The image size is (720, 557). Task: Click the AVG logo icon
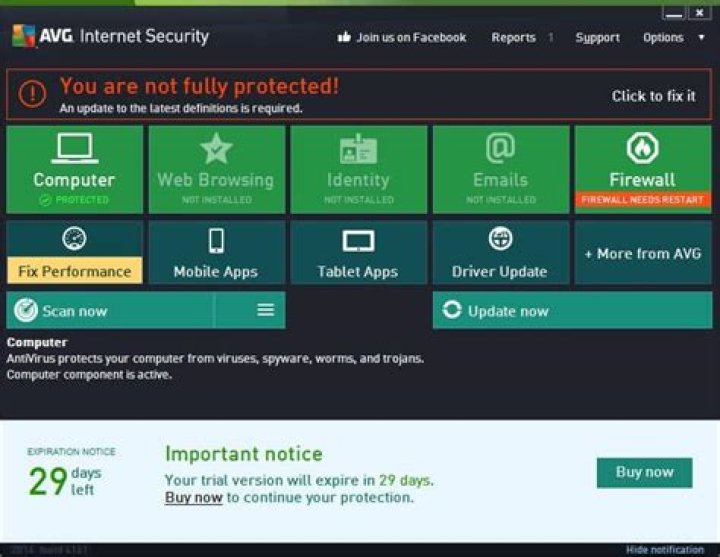tap(23, 35)
